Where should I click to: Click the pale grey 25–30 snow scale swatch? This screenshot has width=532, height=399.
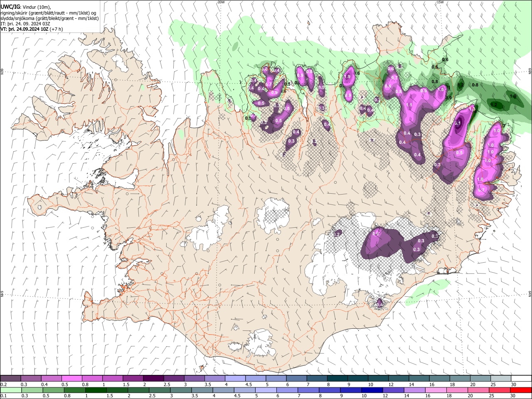tap(501, 379)
